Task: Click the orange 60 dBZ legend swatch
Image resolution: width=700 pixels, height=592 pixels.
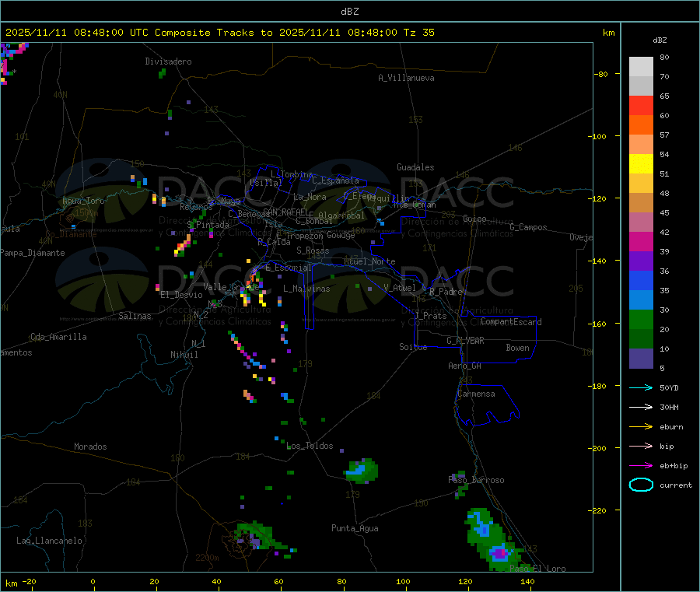Action: (641, 125)
